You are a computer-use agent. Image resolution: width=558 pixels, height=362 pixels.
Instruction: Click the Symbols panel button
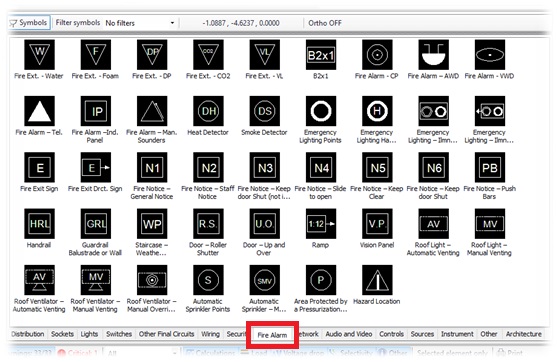click(29, 23)
